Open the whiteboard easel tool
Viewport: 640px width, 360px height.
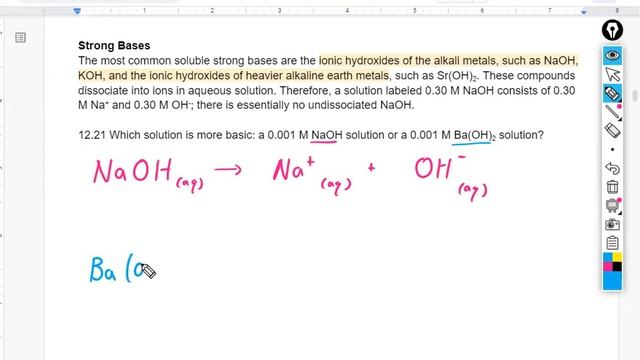[x=612, y=205]
